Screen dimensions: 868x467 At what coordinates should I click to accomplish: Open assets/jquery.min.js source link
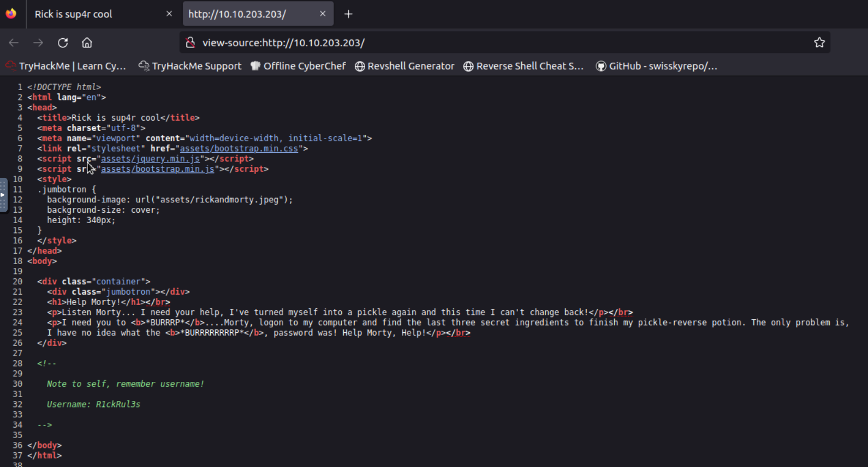150,159
